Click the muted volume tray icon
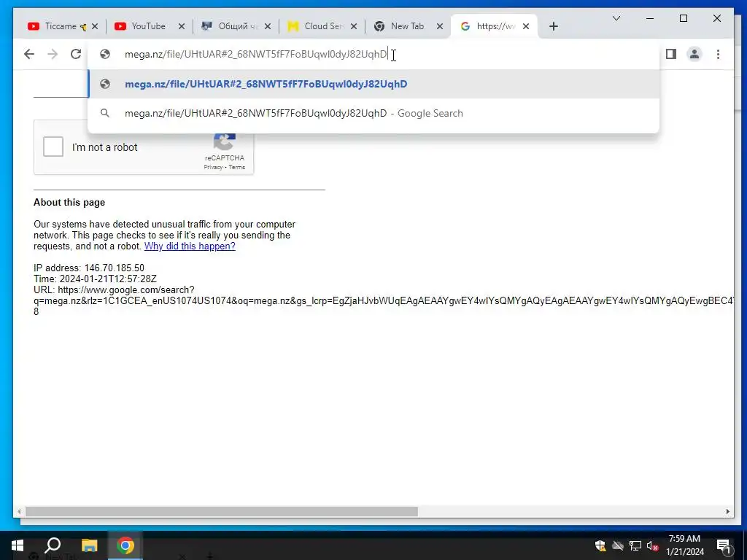The height and width of the screenshot is (560, 747). pyautogui.click(x=652, y=545)
